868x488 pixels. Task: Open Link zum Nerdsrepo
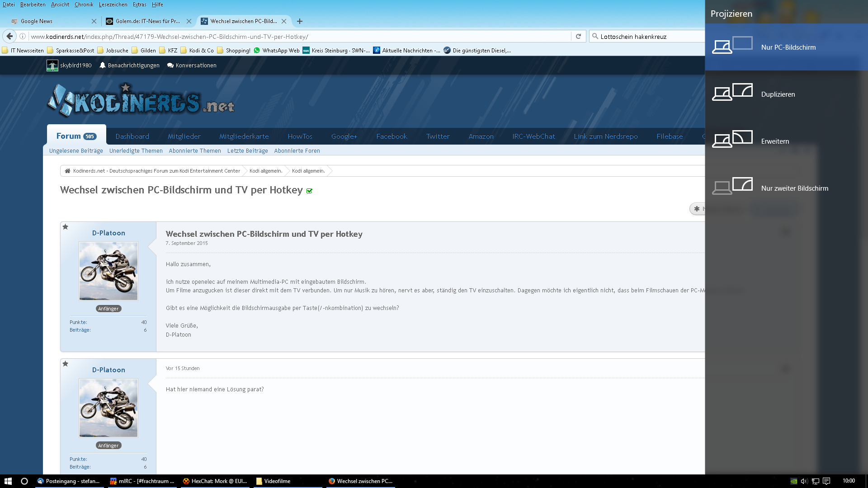606,136
